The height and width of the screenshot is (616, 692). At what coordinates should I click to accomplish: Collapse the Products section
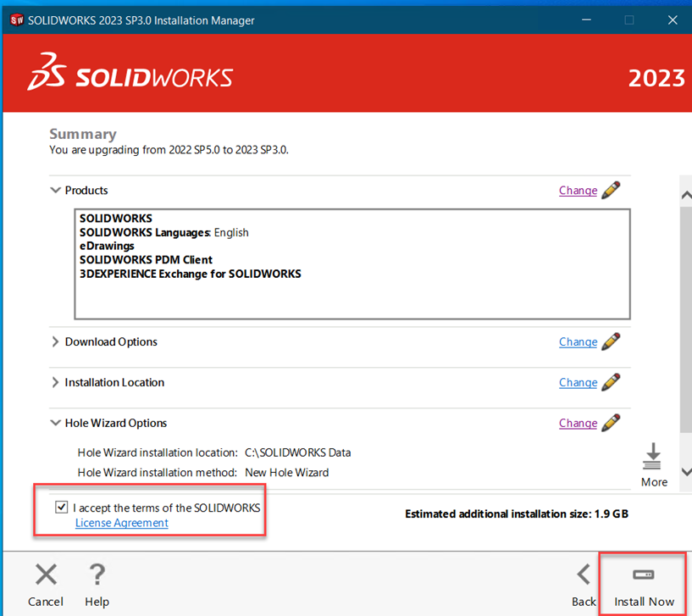coord(55,190)
